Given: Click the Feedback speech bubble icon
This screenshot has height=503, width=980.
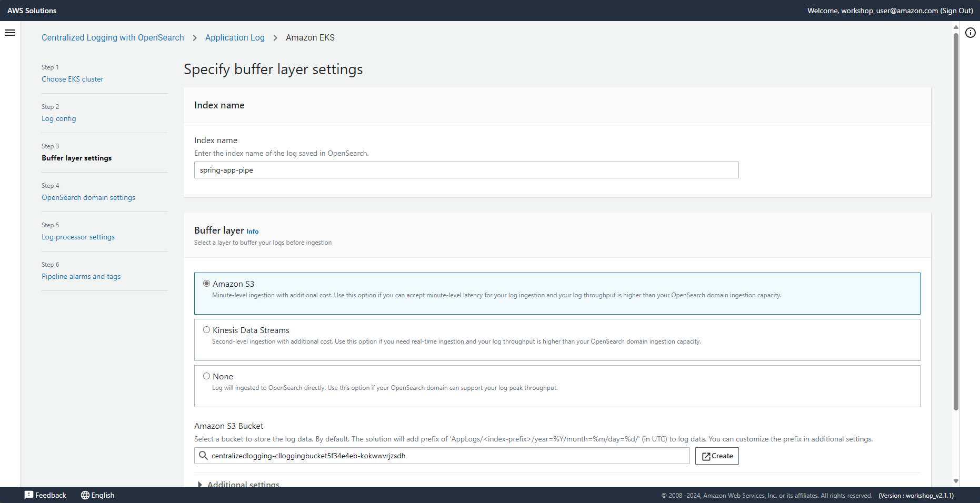Looking at the screenshot, I should 29,495.
